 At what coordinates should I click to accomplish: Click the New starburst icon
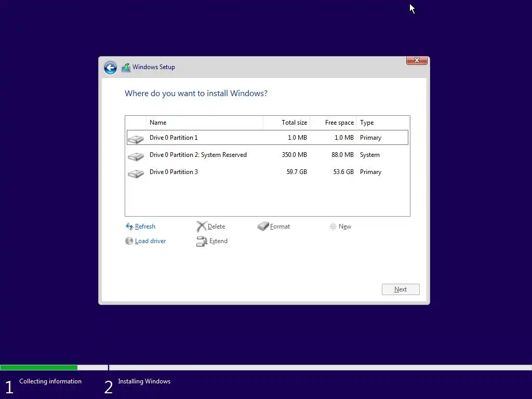pos(333,227)
